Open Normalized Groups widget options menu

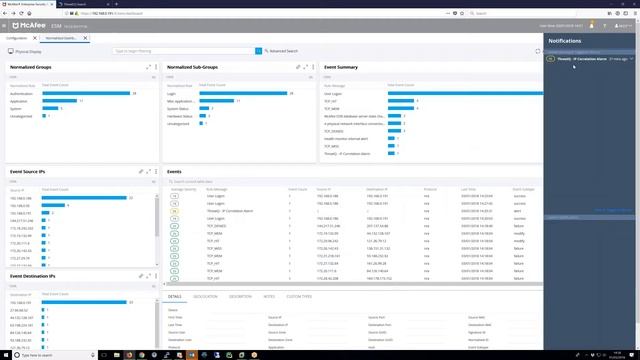click(156, 67)
